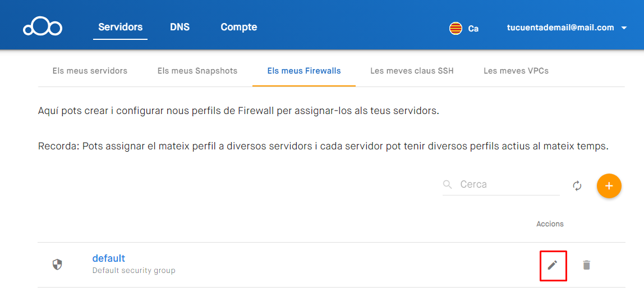Click the search magnifier icon

(448, 184)
